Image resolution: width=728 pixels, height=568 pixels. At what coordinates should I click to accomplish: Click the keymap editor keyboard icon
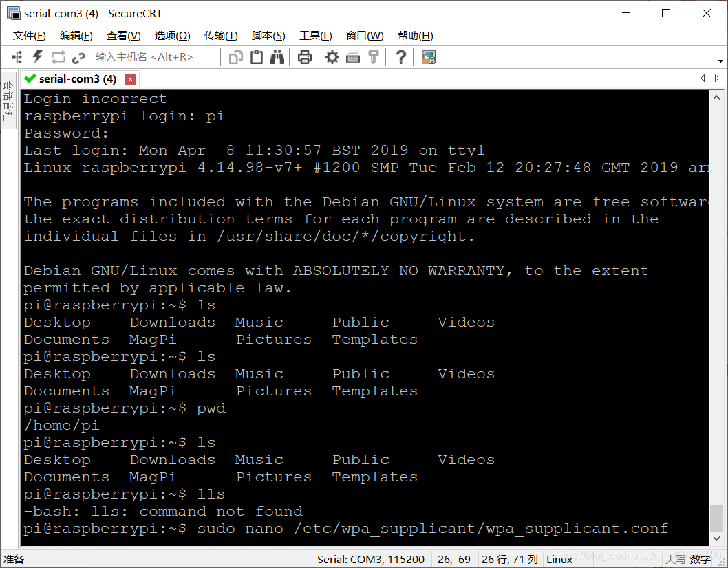point(353,57)
